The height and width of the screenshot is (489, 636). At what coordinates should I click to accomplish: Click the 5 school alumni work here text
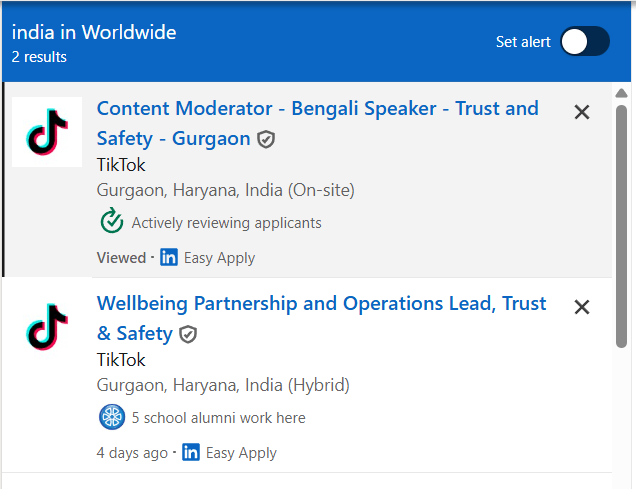click(x=218, y=418)
